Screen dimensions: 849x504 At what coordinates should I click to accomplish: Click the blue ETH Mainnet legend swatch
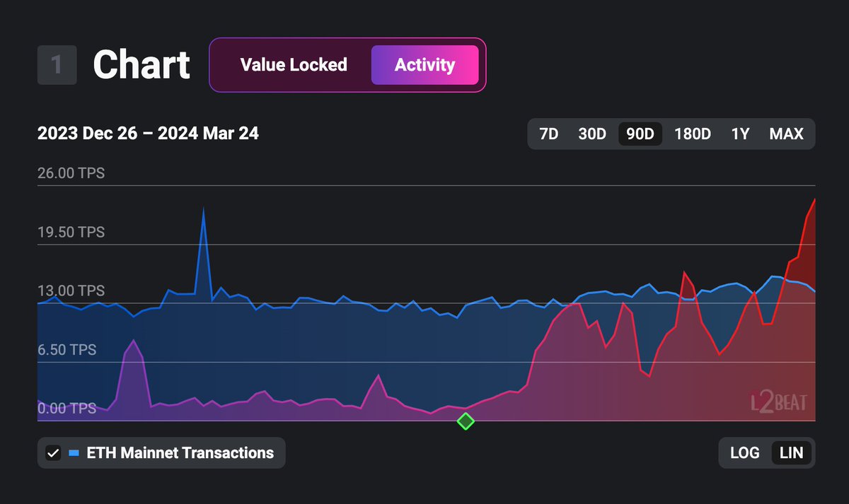pyautogui.click(x=74, y=453)
